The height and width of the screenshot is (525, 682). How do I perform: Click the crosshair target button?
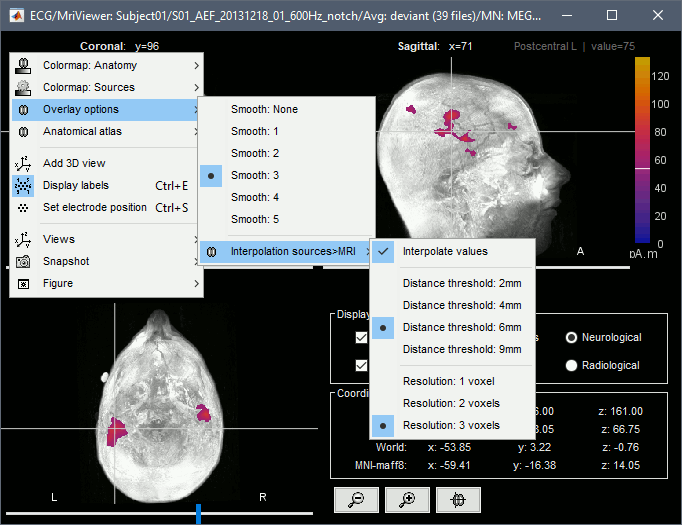(x=459, y=499)
